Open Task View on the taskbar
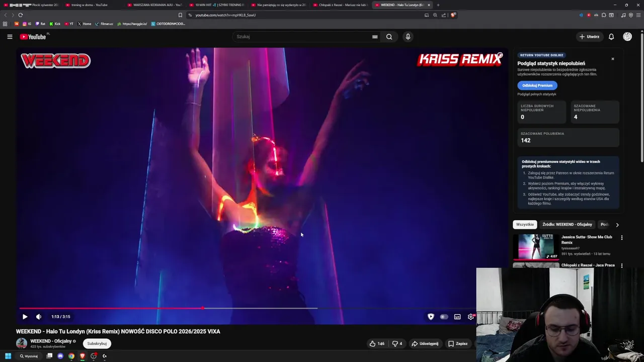Image resolution: width=644 pixels, height=362 pixels. [x=49, y=356]
